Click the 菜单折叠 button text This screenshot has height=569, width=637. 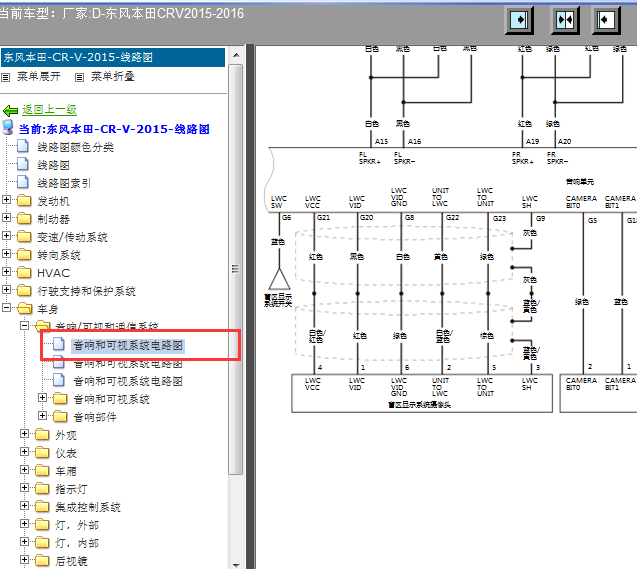pyautogui.click(x=113, y=76)
